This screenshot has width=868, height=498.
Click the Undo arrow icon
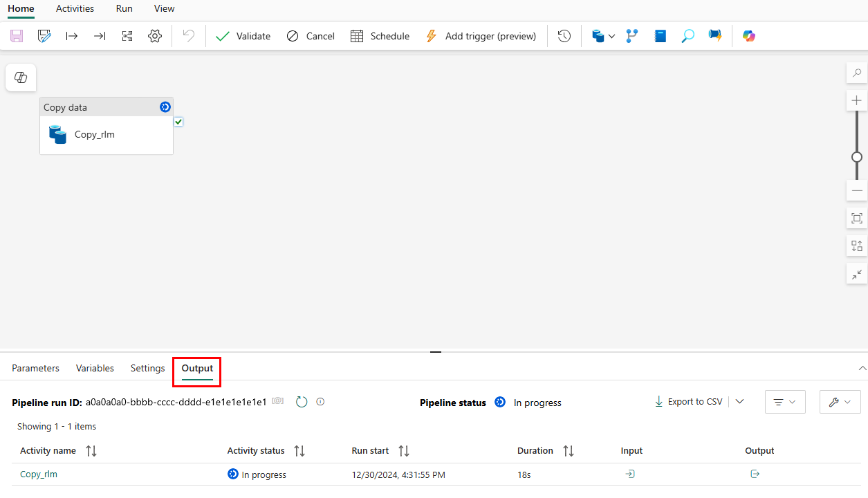tap(189, 36)
